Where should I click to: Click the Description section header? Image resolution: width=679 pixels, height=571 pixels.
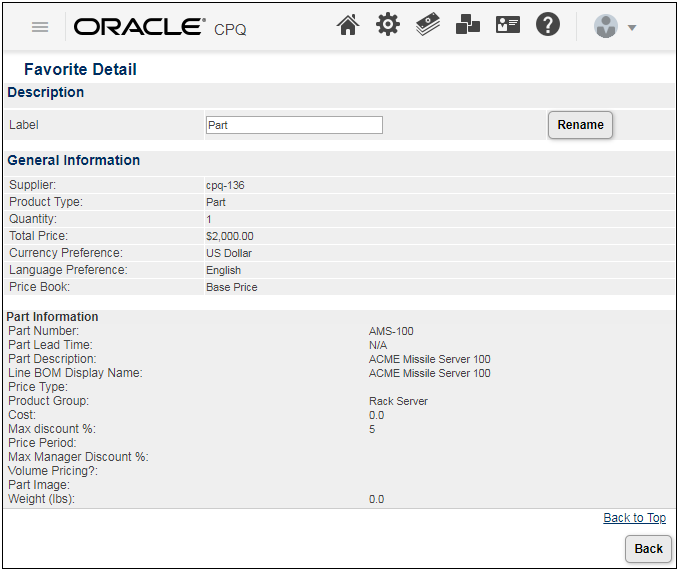pos(45,92)
